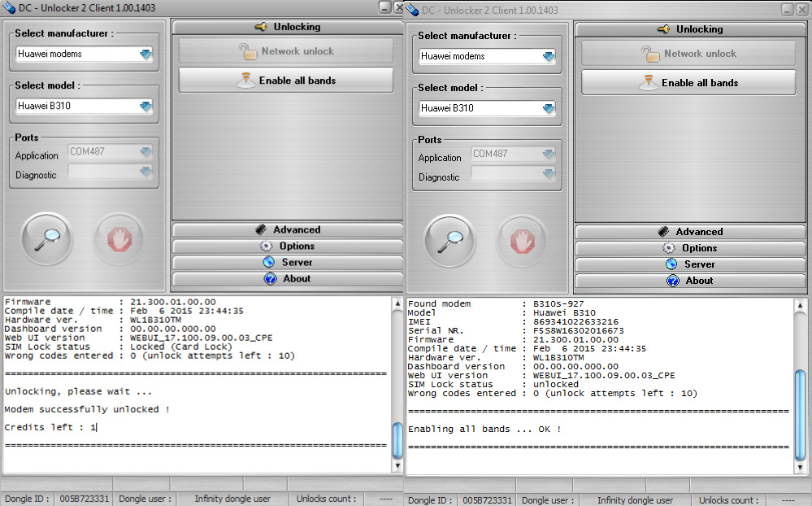The image size is (812, 506).
Task: Click 'Credits left : 1' log line
Action: tap(50, 427)
